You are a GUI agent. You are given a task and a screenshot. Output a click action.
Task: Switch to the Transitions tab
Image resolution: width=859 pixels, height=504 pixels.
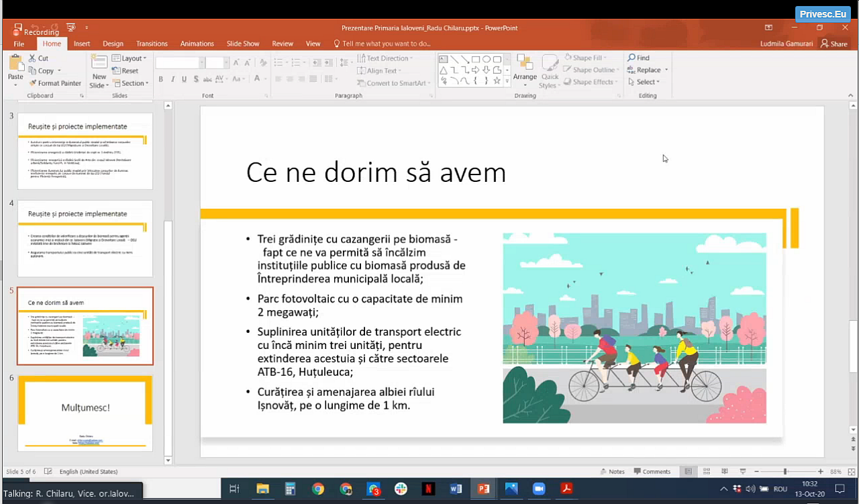pos(152,44)
